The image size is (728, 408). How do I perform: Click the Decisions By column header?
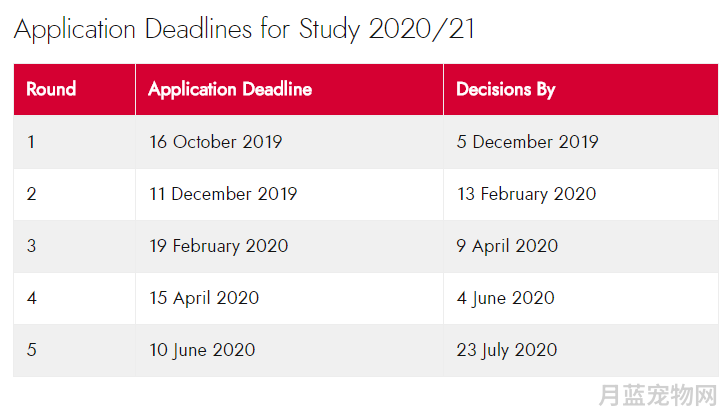581,89
